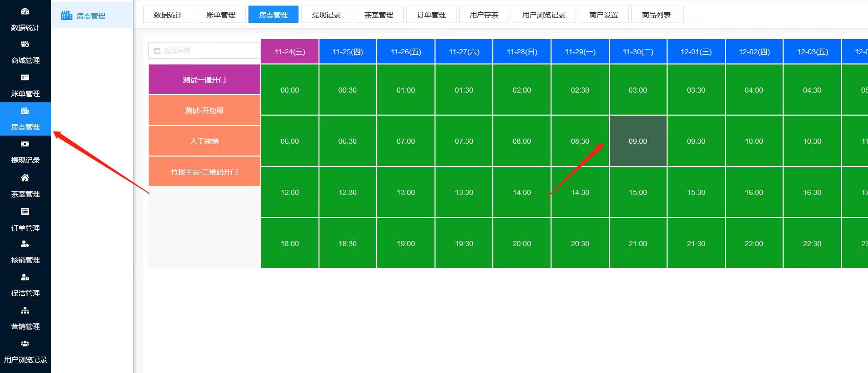
Task: Click the 账单管理 bill icon in sidebar
Action: click(25, 78)
